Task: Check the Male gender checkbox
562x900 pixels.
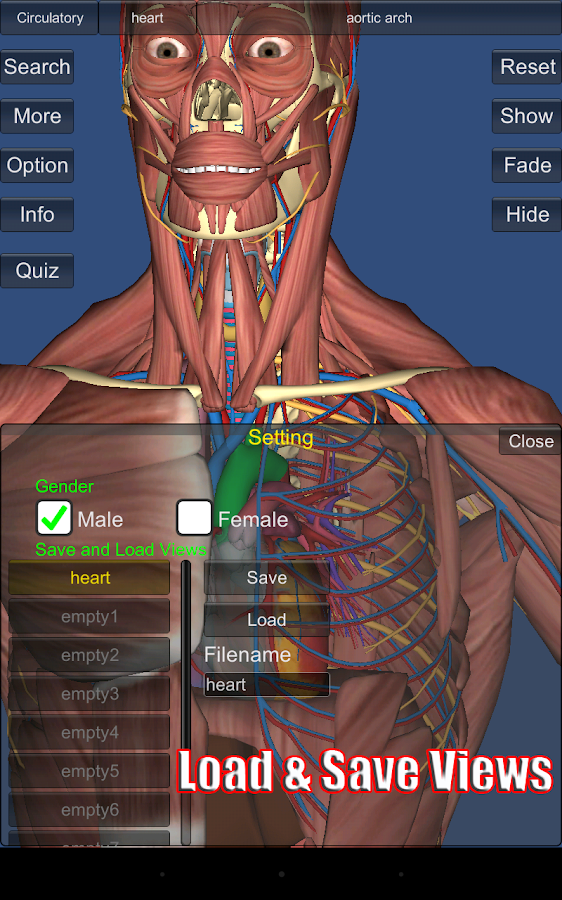Action: tap(54, 518)
